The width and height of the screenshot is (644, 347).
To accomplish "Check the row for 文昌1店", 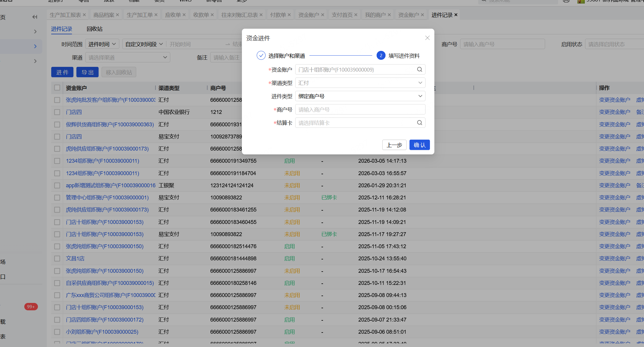I will click(x=57, y=259).
